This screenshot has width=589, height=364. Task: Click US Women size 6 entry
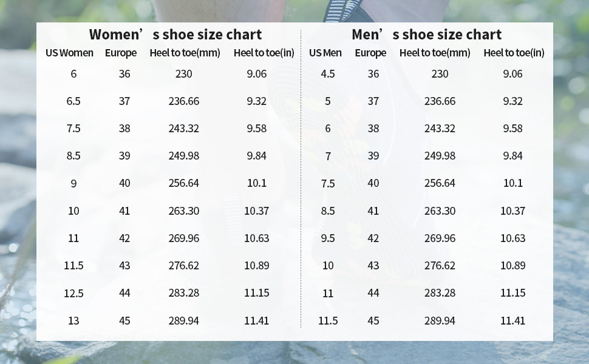(x=73, y=74)
